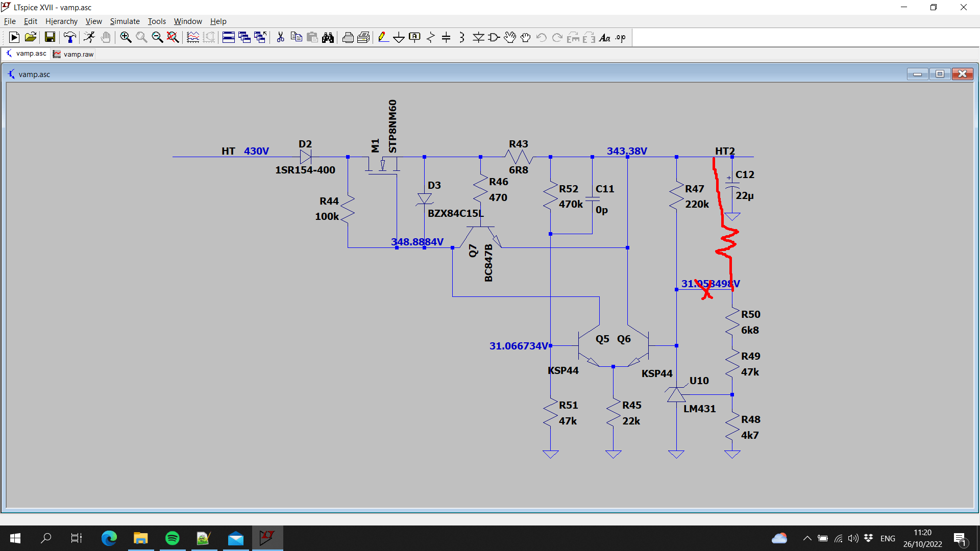
Task: Click the New Schematic toolbar icon
Action: coord(14,37)
